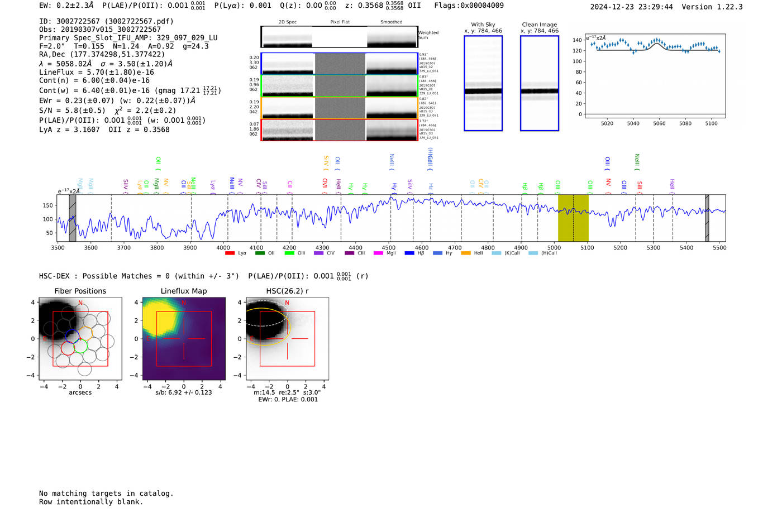Click the Version 1.22.3 text
Viewport: 782px width, 532px height.
(x=712, y=7)
